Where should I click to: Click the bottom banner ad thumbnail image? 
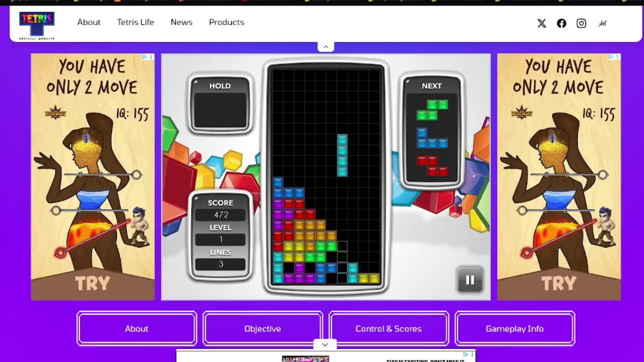coord(305,359)
